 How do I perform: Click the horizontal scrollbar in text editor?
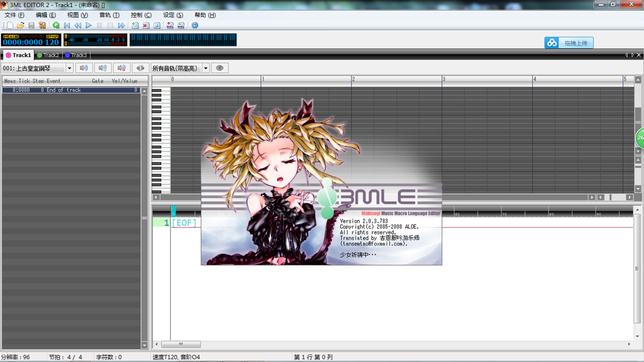(x=181, y=344)
